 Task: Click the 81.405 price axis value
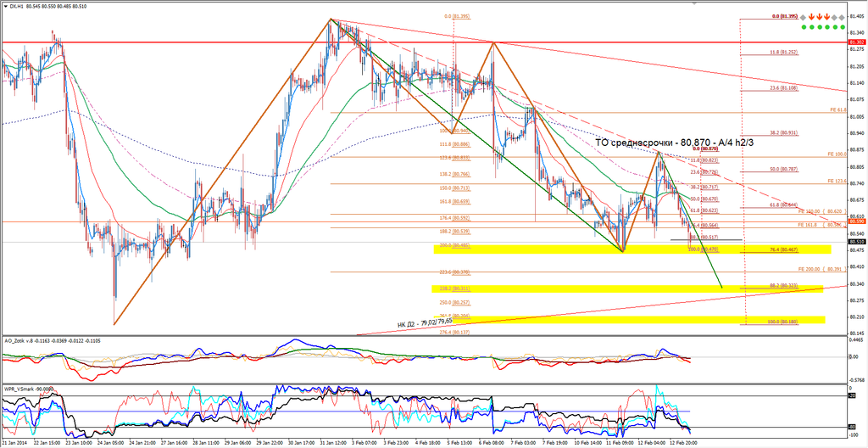[x=856, y=16]
